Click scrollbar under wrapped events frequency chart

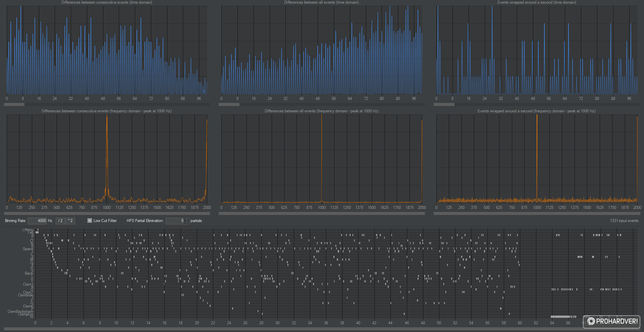point(537,213)
